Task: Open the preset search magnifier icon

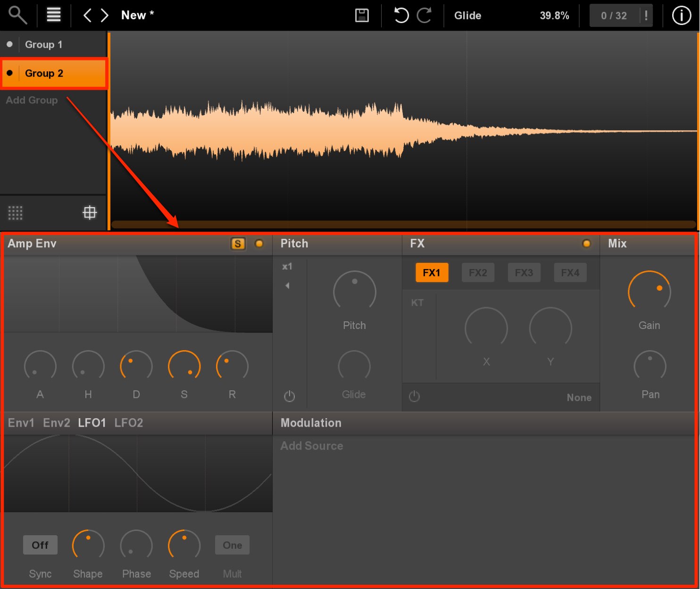Action: pyautogui.click(x=17, y=15)
